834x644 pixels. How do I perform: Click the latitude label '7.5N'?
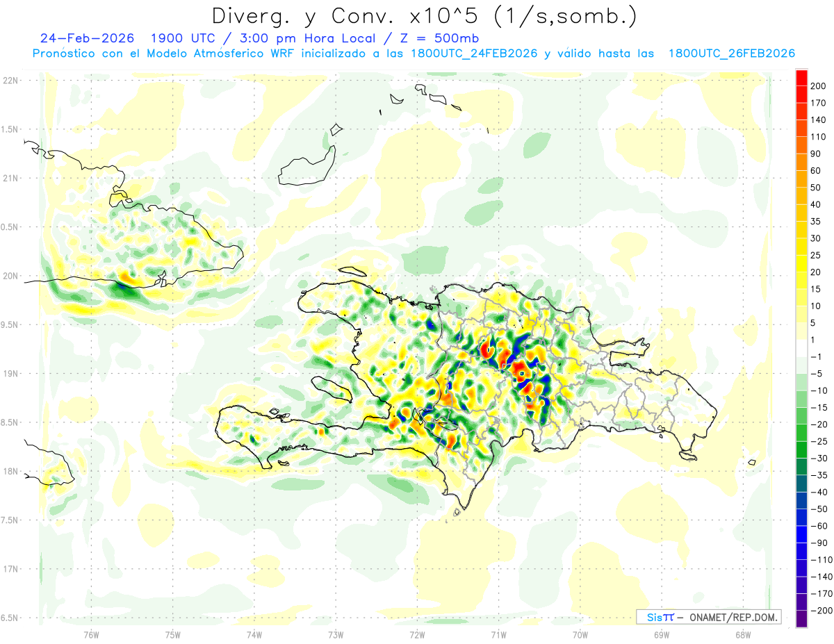click(x=10, y=520)
